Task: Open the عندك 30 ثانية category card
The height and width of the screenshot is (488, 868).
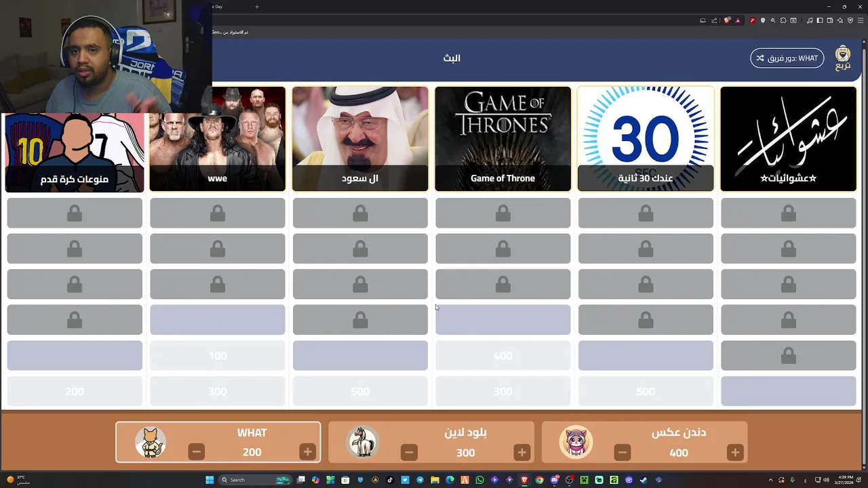Action: point(646,139)
